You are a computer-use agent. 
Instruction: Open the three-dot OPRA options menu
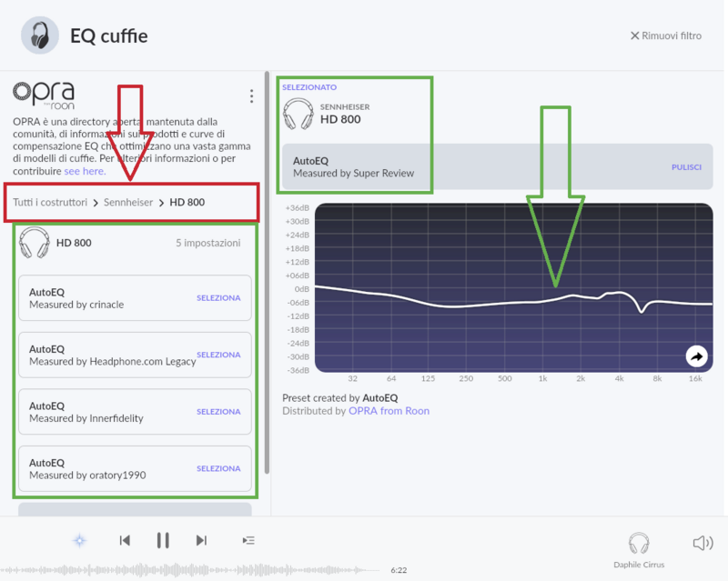(x=252, y=96)
